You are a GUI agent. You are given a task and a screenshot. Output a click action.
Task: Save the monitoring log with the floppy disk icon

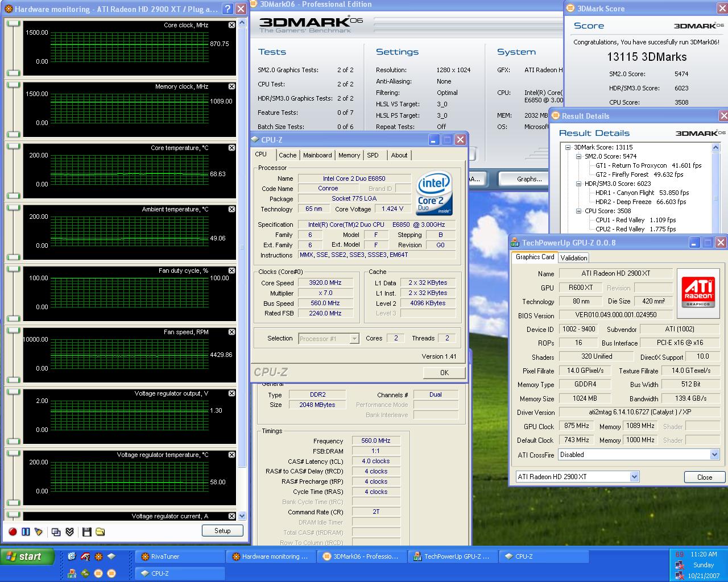[87, 532]
